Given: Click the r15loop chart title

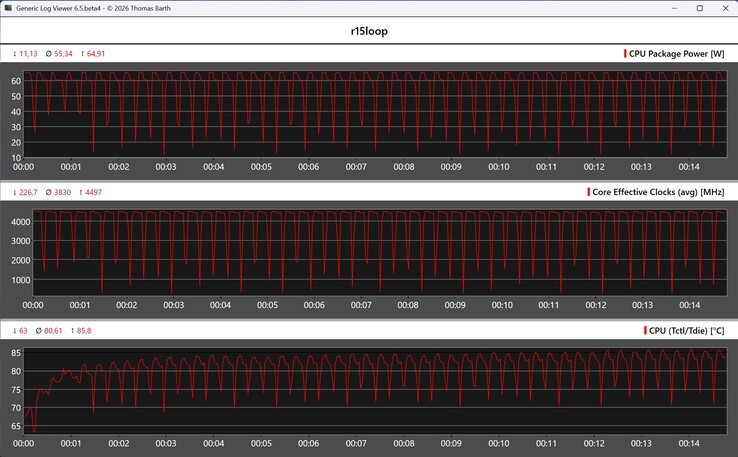Looking at the screenshot, I should coord(369,31).
